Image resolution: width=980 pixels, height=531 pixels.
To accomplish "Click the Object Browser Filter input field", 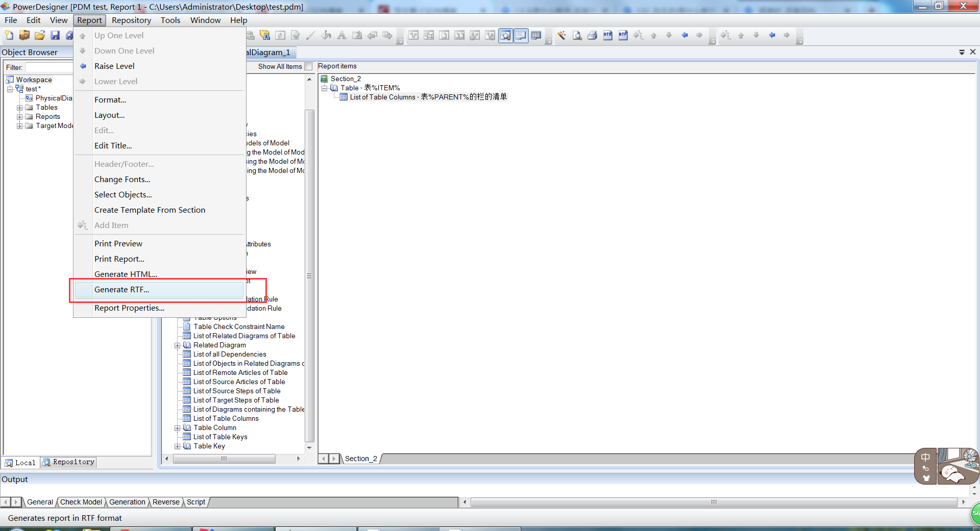I will tap(50, 67).
